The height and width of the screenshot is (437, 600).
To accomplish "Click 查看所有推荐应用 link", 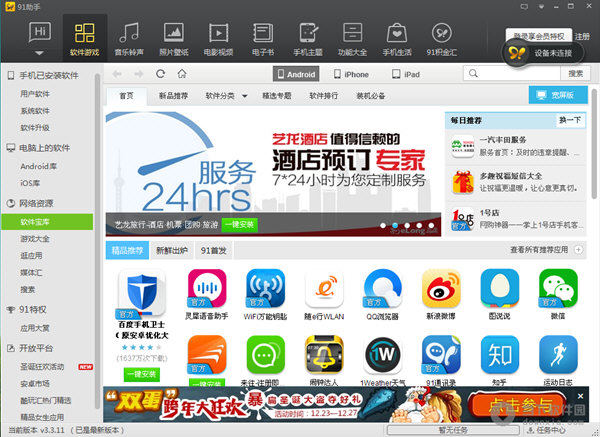I will coord(539,250).
